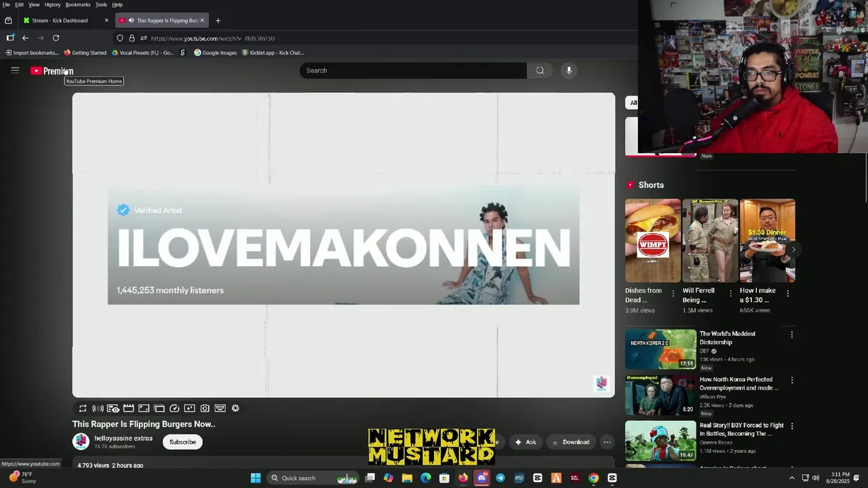Toggle the loop video extension icon
This screenshot has height=488, width=868.
[x=83, y=408]
